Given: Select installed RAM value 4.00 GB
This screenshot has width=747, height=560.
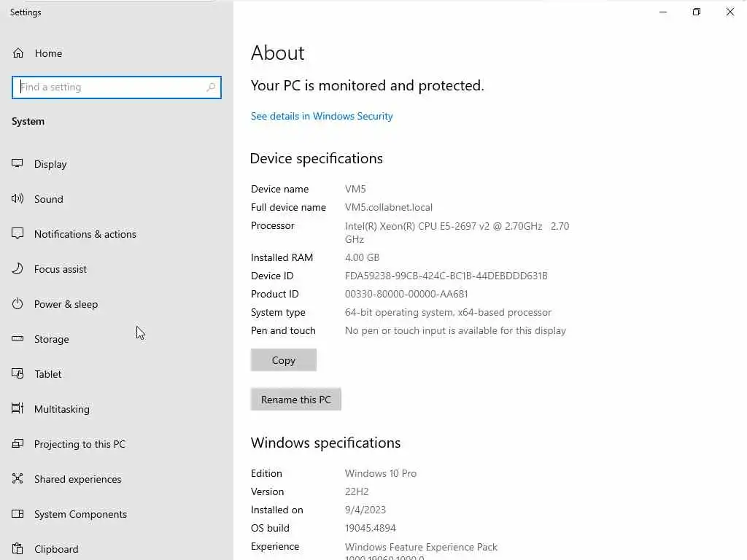Looking at the screenshot, I should 362,257.
